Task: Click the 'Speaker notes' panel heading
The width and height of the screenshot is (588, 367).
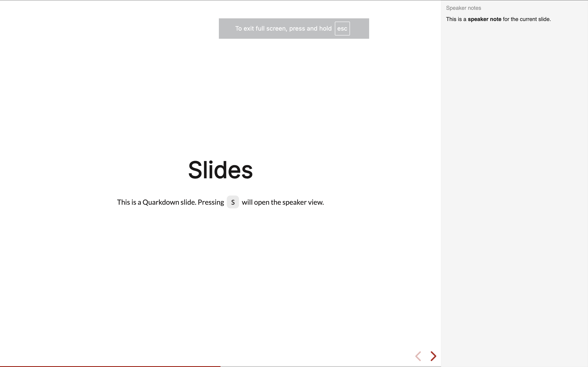Action: (x=463, y=8)
